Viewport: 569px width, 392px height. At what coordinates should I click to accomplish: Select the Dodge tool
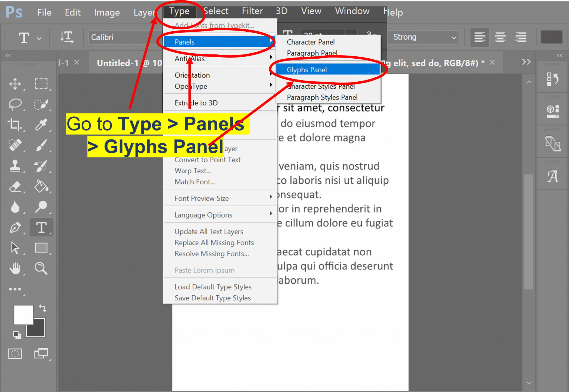41,207
